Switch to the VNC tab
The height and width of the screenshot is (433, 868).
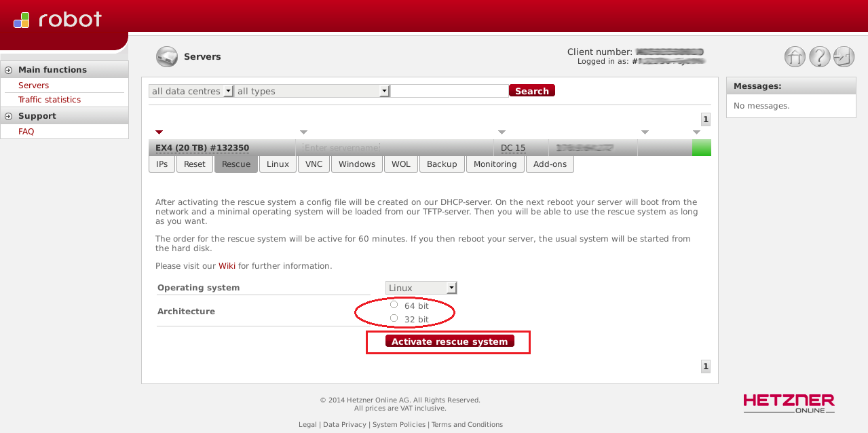click(314, 164)
